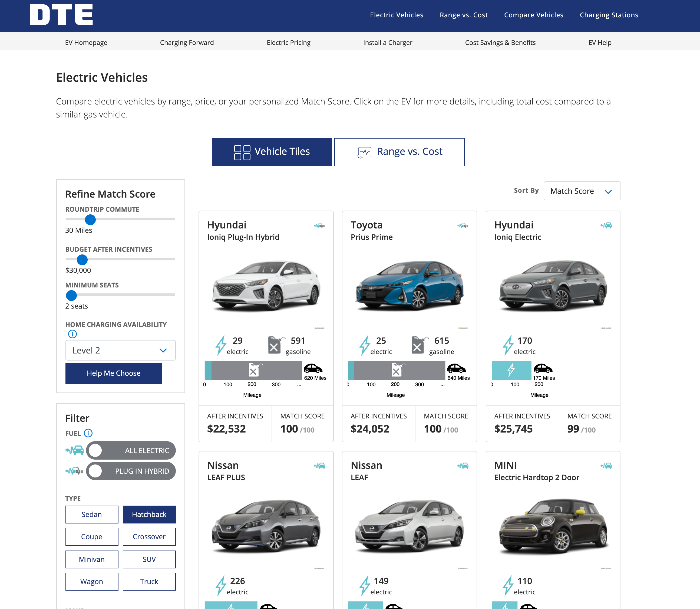Click the lightning bolt icon on Nissan LEAF PLUS
Viewport: 700px width, 609px height.
(221, 585)
